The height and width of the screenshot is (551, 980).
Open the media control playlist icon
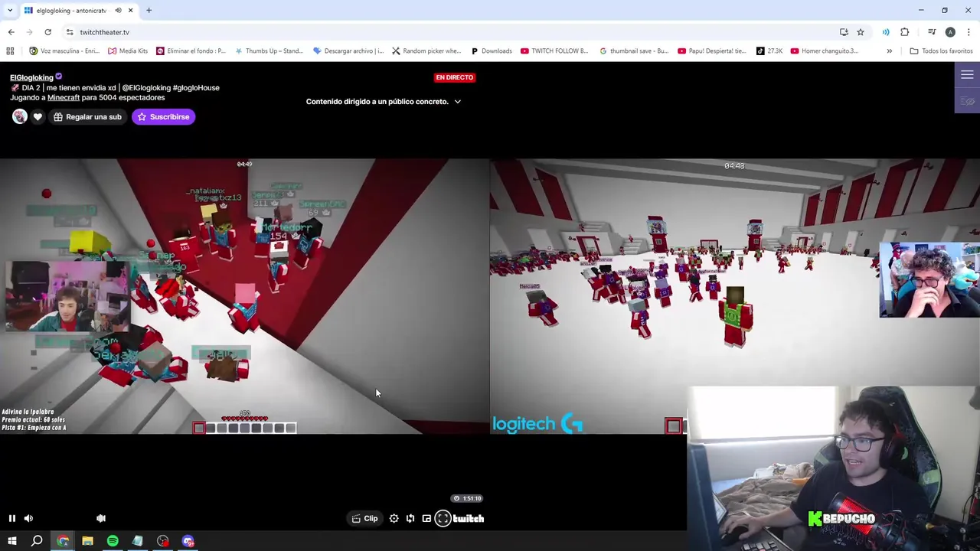point(932,32)
